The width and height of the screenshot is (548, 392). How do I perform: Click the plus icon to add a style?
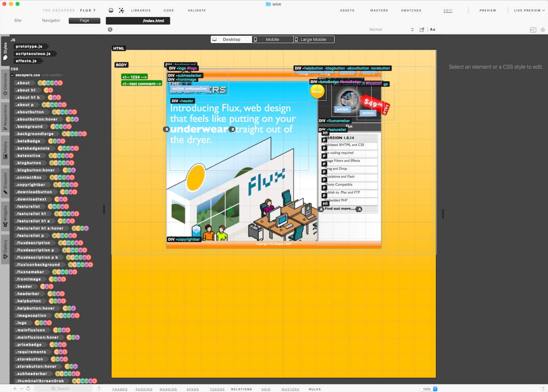coord(15,388)
